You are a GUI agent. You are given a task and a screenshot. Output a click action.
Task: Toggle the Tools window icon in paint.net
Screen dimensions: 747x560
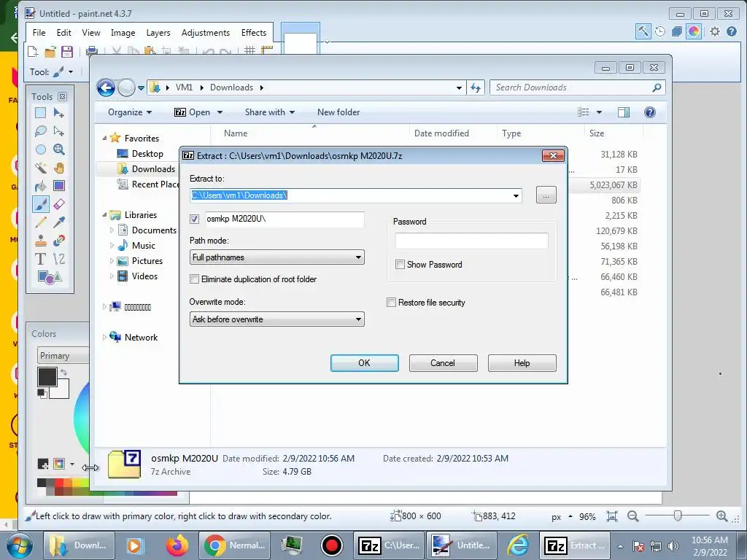coord(643,31)
